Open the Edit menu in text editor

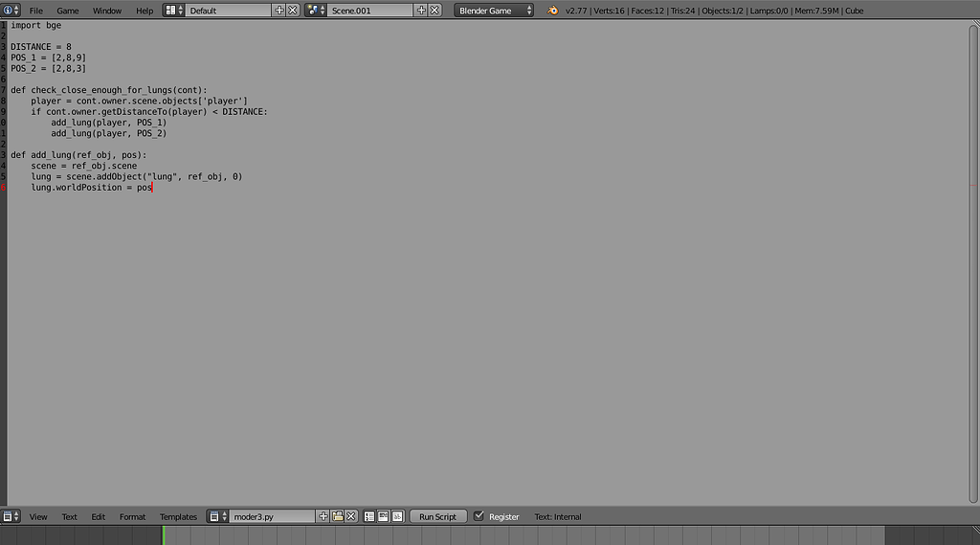(x=99, y=517)
